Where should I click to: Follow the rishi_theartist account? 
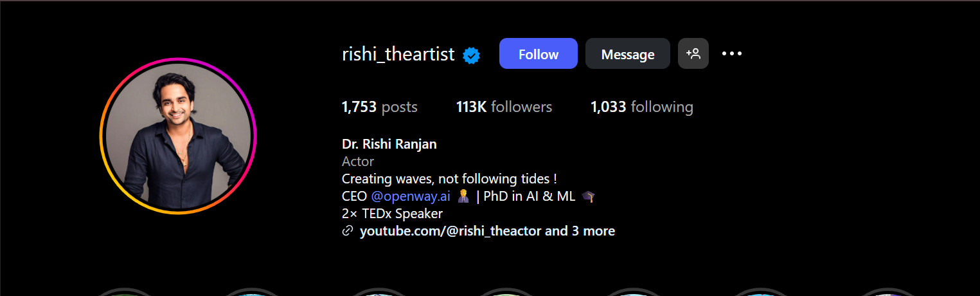click(x=538, y=54)
